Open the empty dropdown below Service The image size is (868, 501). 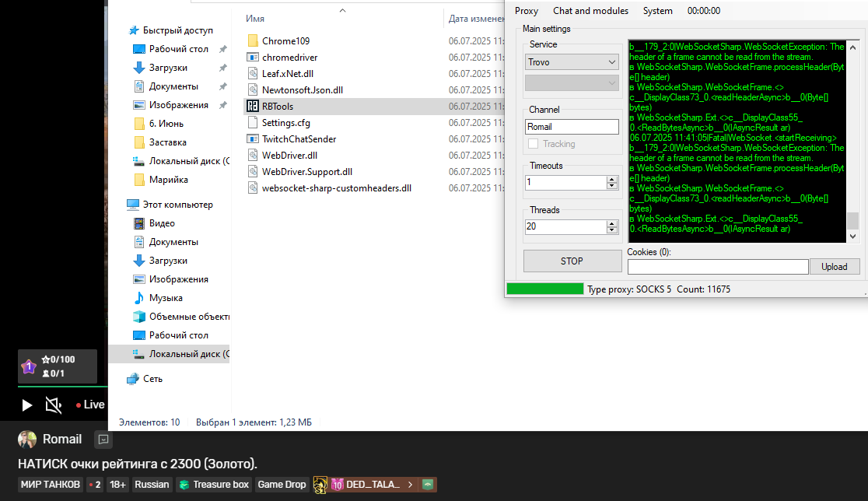[x=572, y=82]
